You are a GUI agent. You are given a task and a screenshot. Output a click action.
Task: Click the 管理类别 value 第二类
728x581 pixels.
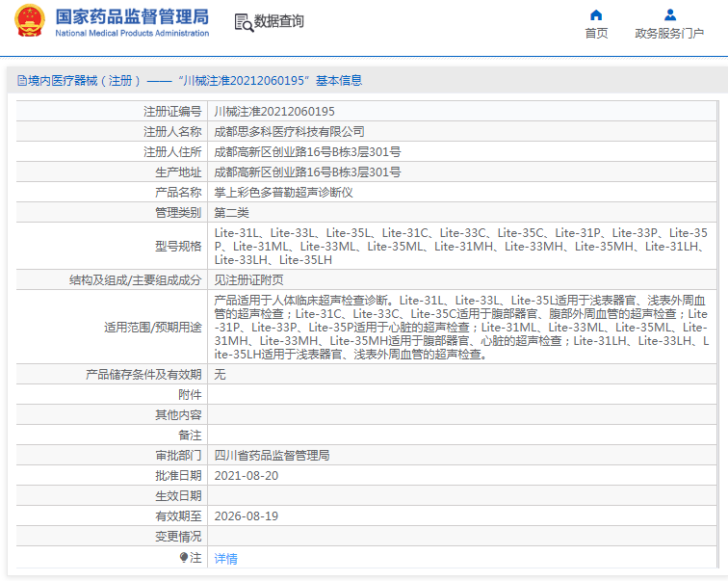pos(231,212)
